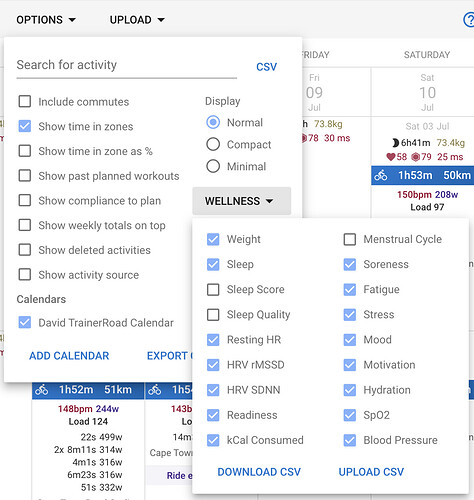Collapse the WELLNESS dropdown
This screenshot has height=500, width=474.
[x=242, y=201]
